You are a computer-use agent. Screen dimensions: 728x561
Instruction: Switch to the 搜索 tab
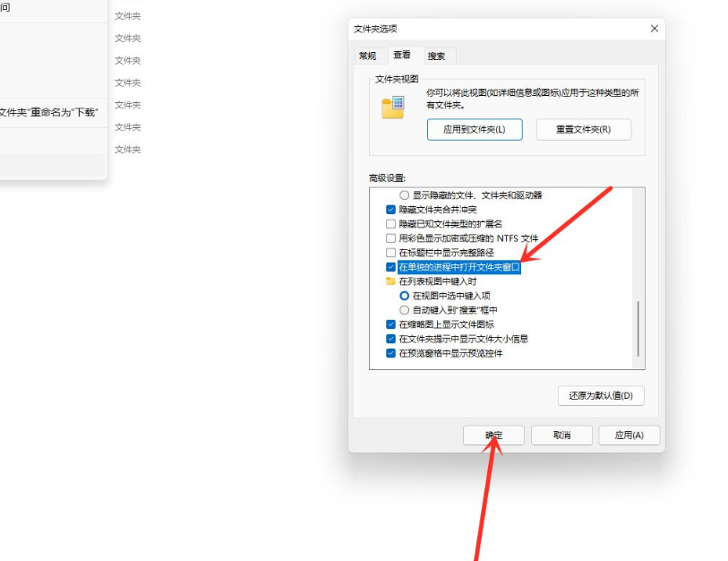pos(437,55)
